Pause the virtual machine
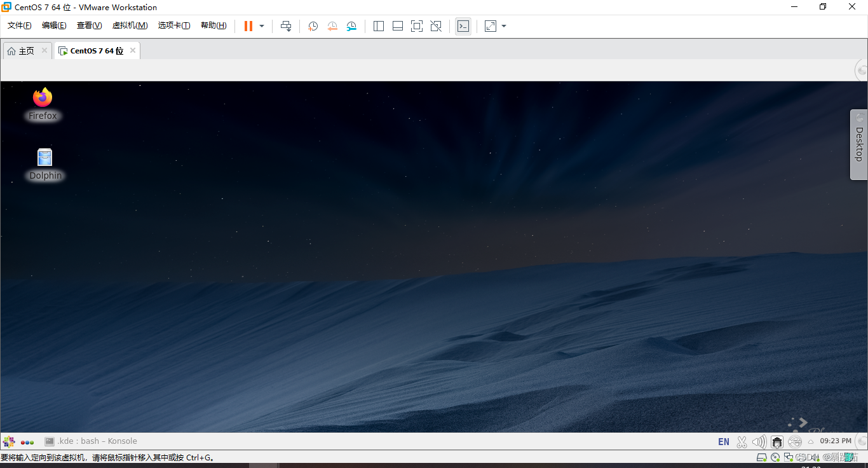Viewport: 868px width, 468px height. click(248, 26)
